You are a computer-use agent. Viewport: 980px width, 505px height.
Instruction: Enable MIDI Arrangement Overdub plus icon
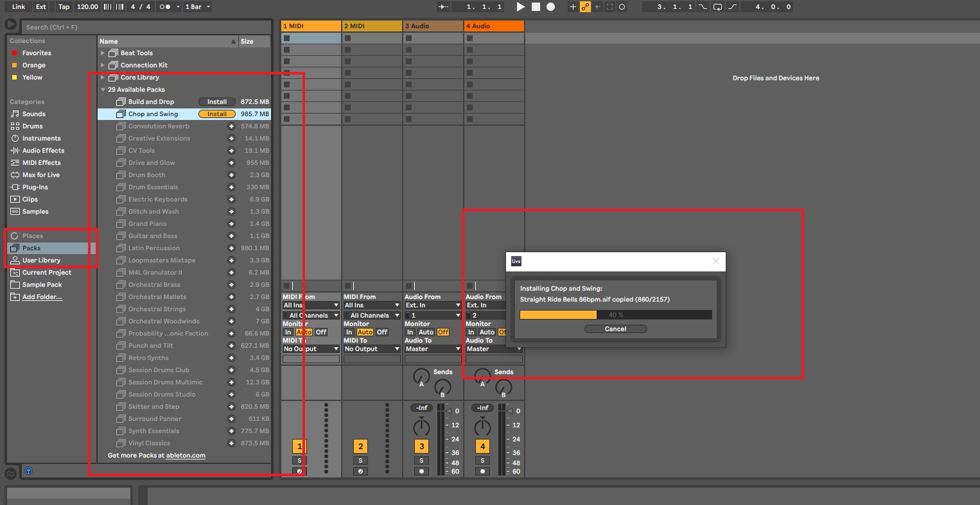pos(573,6)
